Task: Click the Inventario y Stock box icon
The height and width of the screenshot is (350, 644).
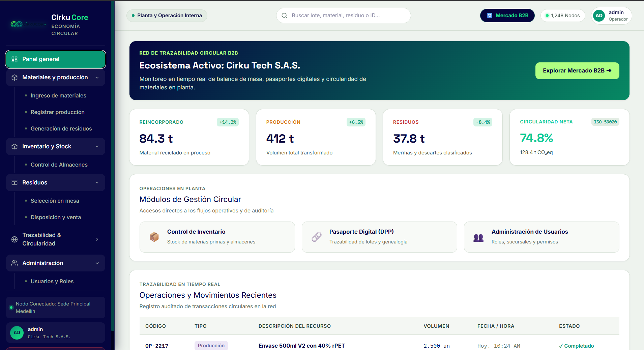Action: click(x=14, y=147)
